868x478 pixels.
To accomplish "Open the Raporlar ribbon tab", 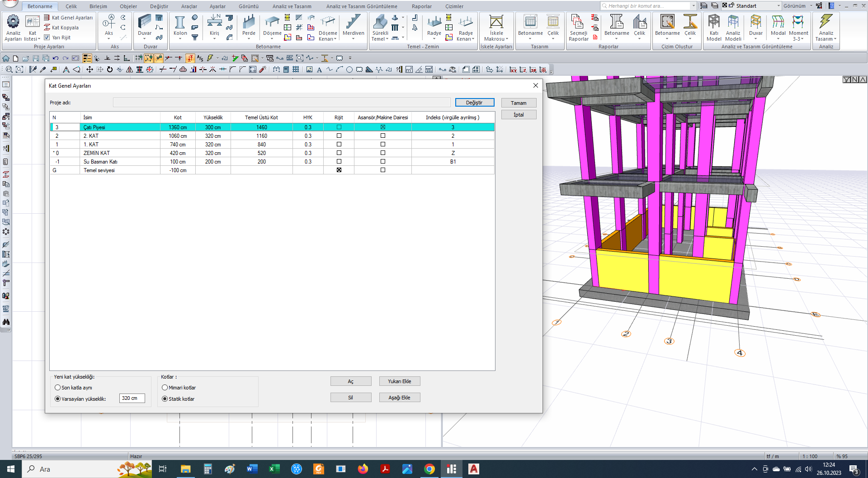I will click(421, 6).
